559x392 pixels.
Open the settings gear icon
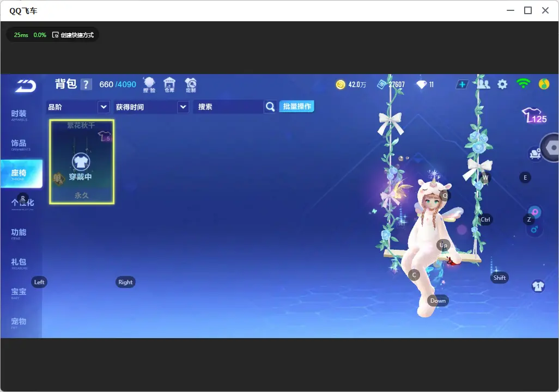point(502,84)
